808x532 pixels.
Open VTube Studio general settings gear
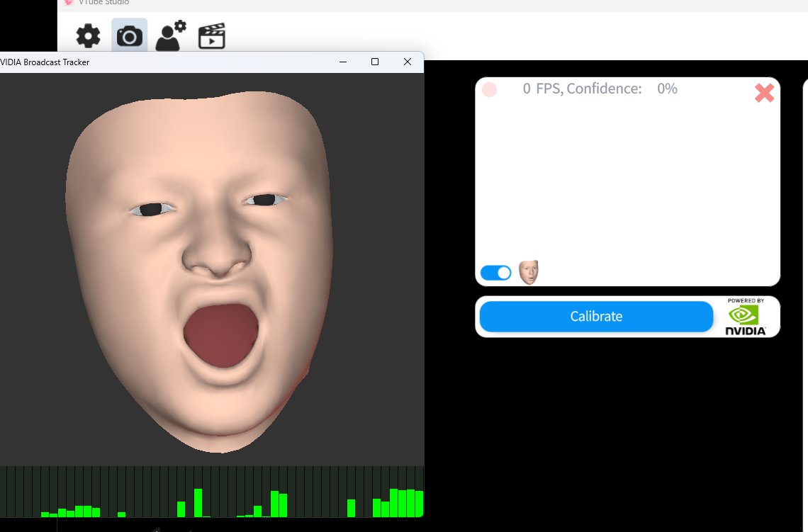click(x=88, y=36)
